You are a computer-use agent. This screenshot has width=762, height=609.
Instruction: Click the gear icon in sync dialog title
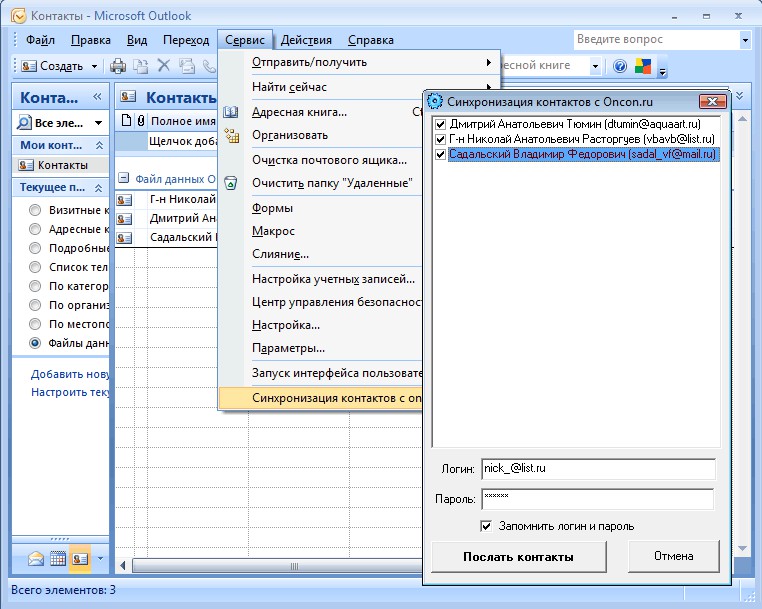click(434, 102)
